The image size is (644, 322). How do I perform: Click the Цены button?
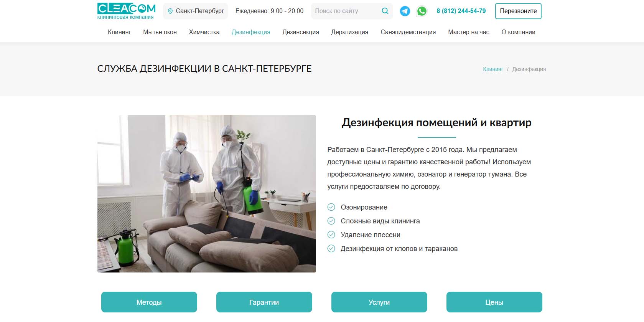(494, 302)
